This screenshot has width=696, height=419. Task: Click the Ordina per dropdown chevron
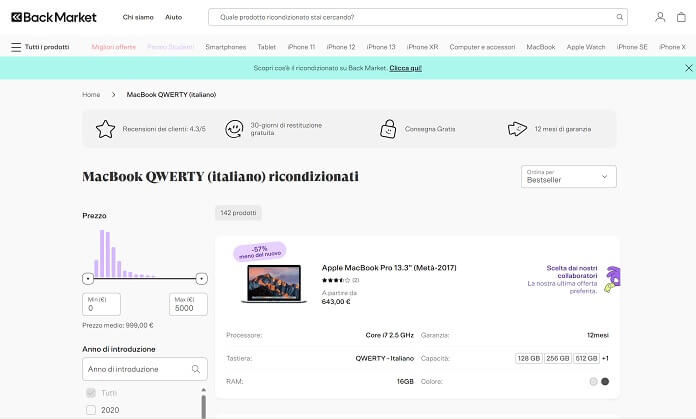[604, 177]
